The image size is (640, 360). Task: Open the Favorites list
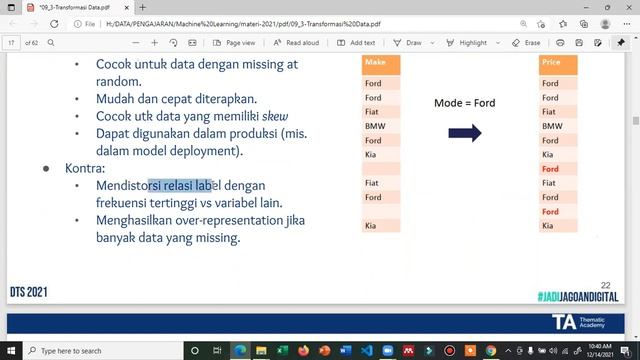point(563,24)
